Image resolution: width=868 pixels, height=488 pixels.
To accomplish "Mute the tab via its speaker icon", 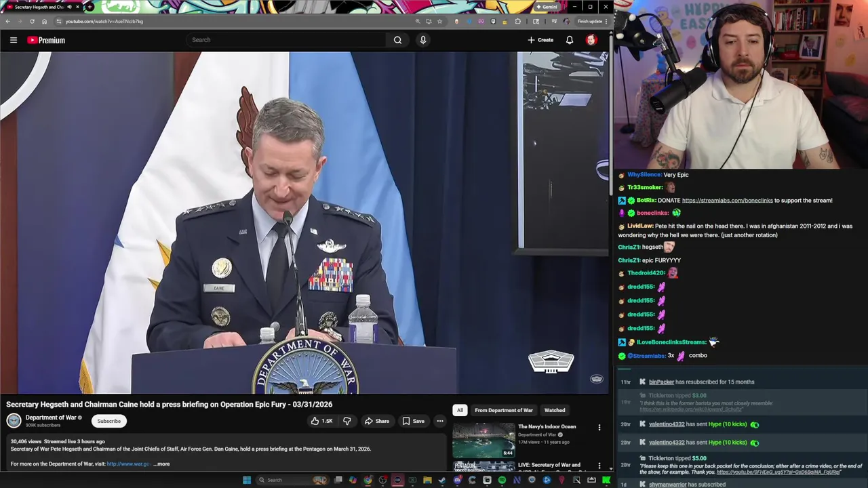I will point(69,7).
